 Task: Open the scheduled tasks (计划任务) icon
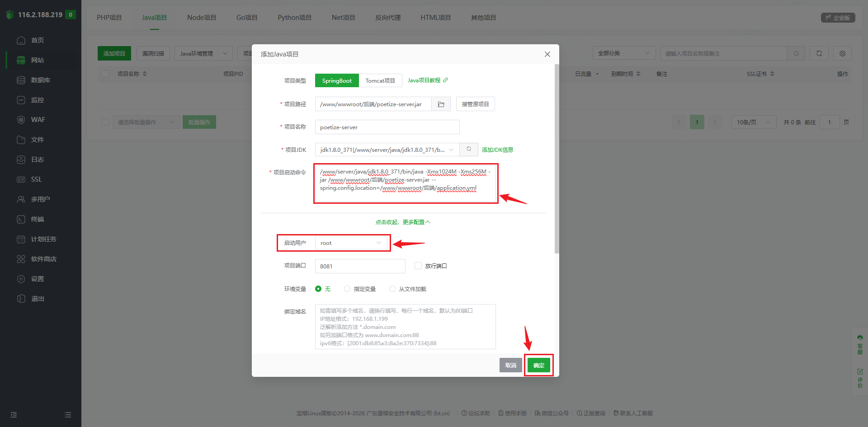click(x=21, y=239)
